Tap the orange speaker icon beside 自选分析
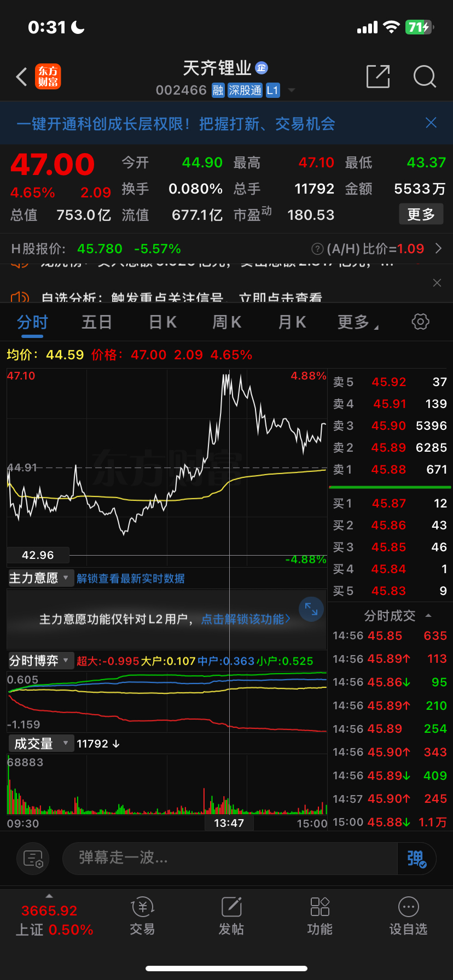Image resolution: width=453 pixels, height=980 pixels. click(x=20, y=297)
